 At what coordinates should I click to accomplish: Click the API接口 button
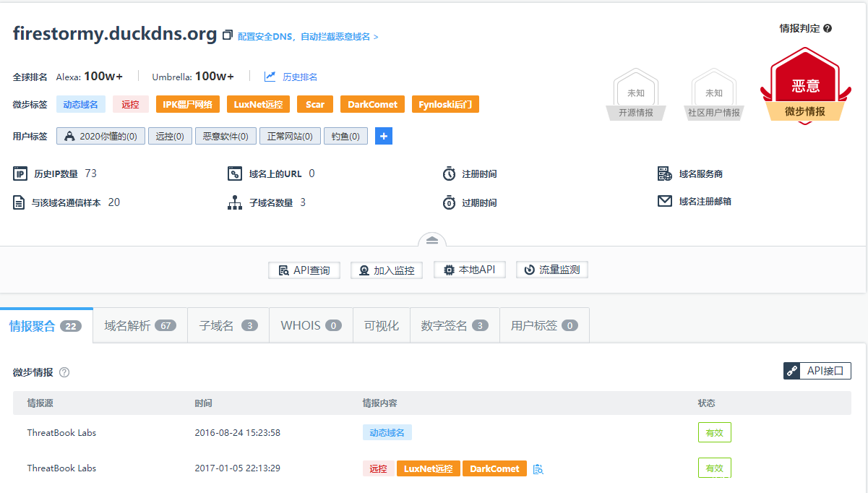[x=817, y=371]
